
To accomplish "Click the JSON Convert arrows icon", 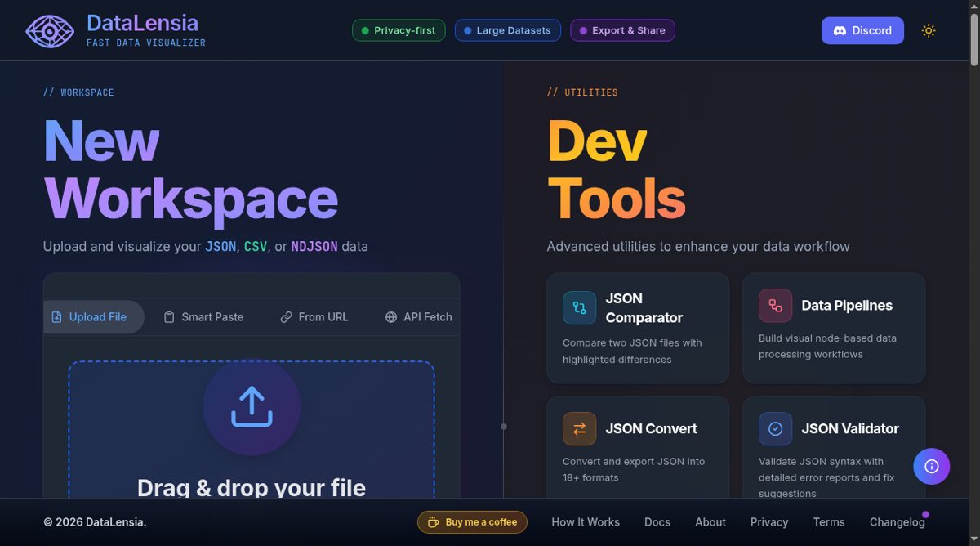I will (x=579, y=429).
